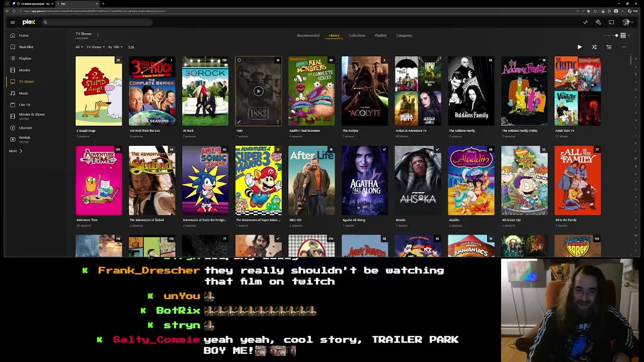Click the play button on 1883 poster

click(x=258, y=91)
